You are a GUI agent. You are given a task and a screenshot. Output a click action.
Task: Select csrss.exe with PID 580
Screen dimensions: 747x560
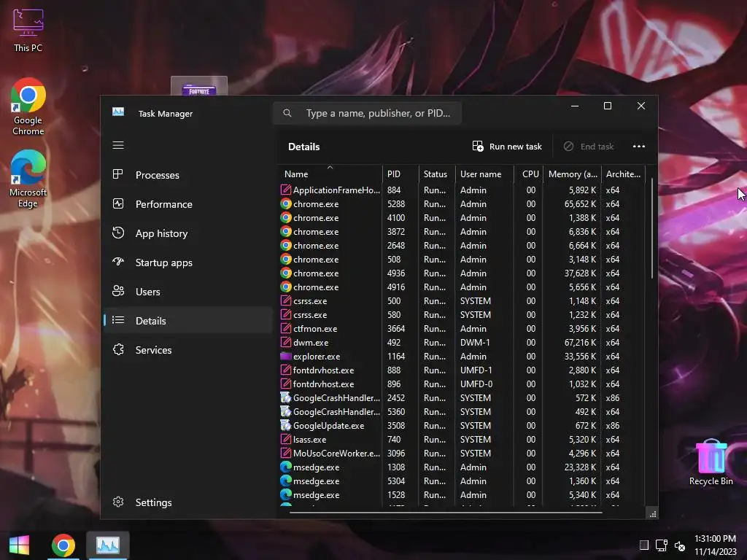(462, 315)
